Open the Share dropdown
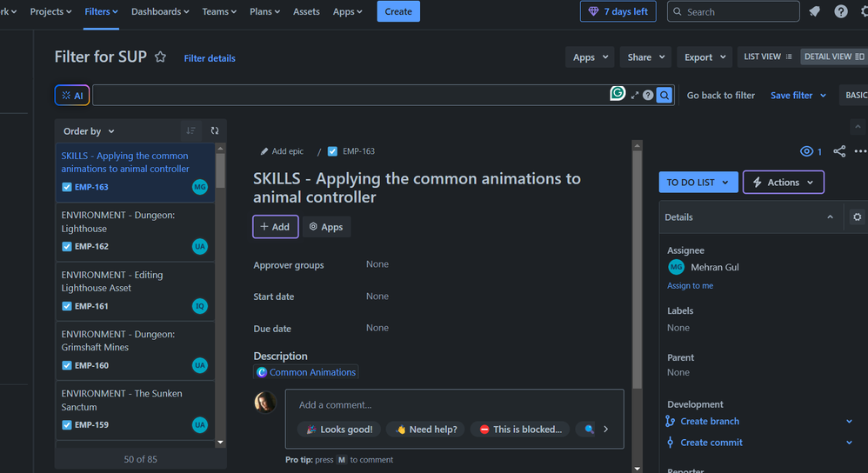Screen dimensions: 868x473 coord(645,57)
